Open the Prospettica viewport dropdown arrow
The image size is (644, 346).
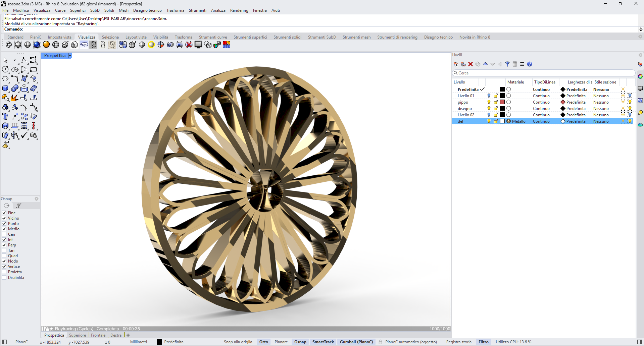click(70, 56)
